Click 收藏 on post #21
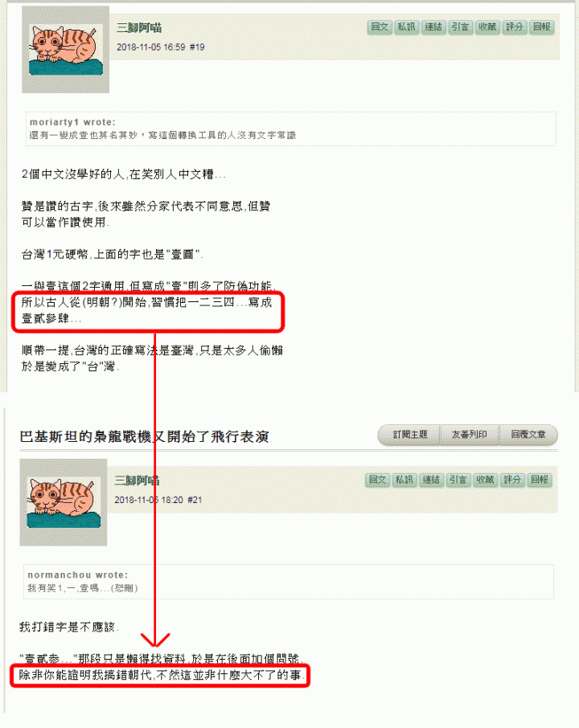Viewport: 579px width, 728px height. (485, 480)
